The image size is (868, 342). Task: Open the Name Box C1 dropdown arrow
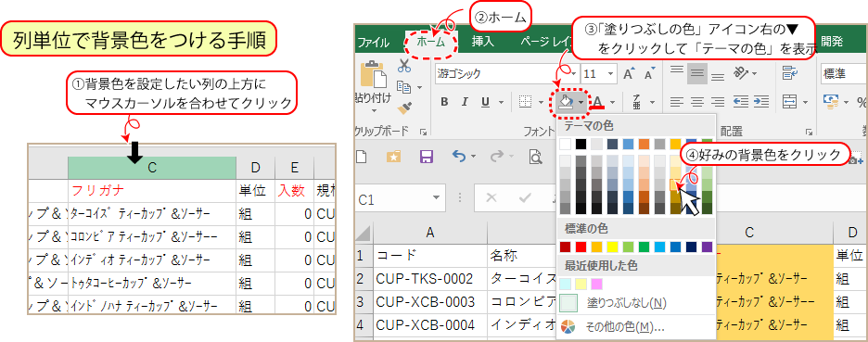pyautogui.click(x=437, y=198)
